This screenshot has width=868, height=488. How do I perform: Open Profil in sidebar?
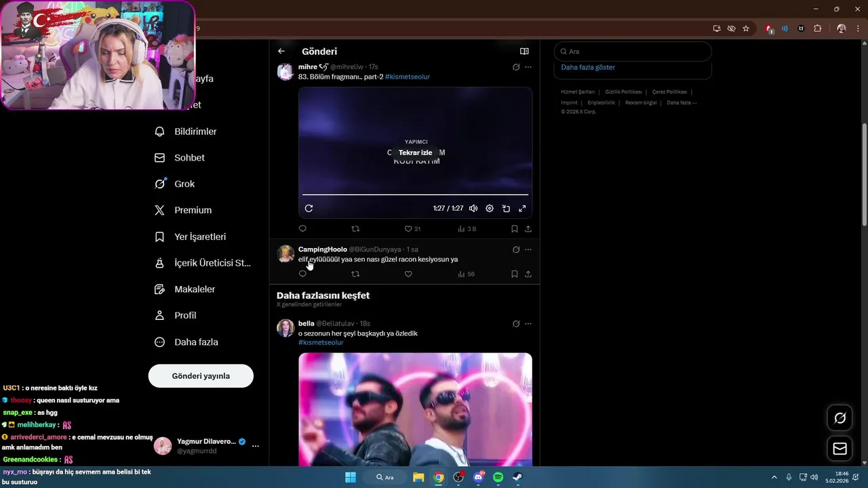(x=175, y=316)
